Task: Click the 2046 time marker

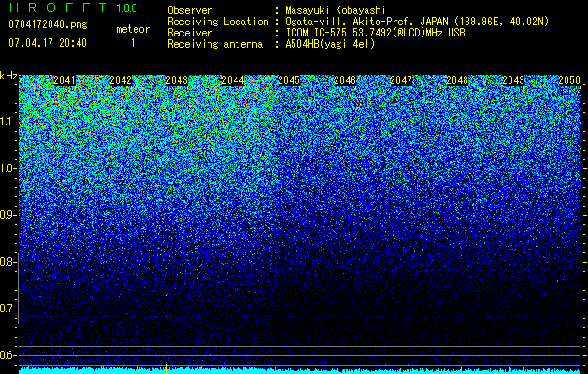Action: click(345, 80)
